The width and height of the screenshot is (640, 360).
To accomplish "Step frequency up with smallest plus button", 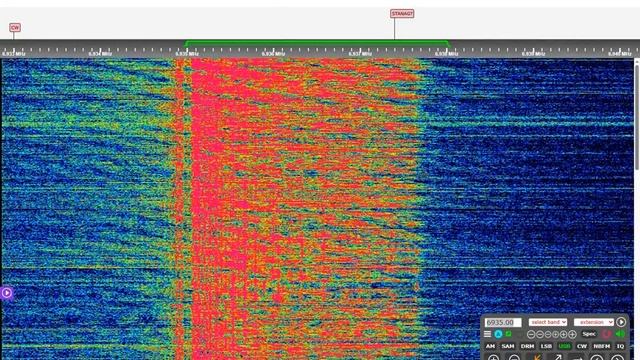I will (x=556, y=334).
